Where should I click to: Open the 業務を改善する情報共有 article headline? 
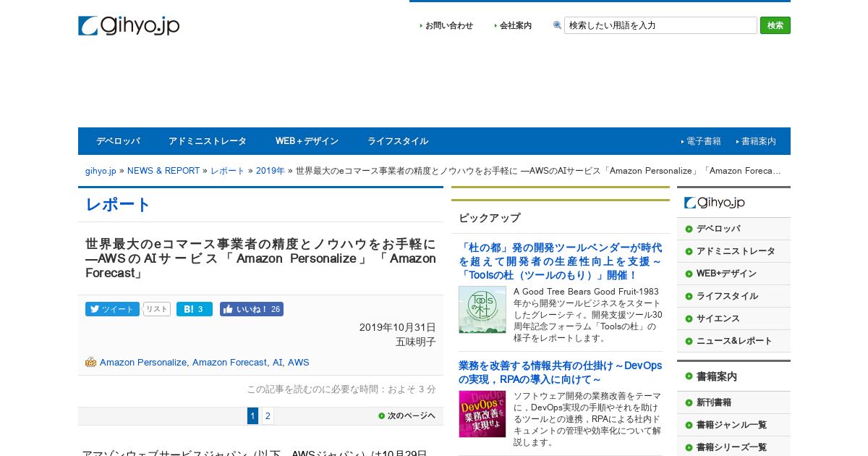click(x=560, y=373)
